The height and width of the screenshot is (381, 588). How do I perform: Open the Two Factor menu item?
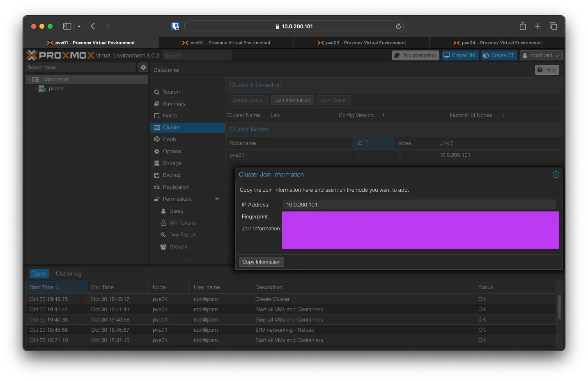(188, 235)
